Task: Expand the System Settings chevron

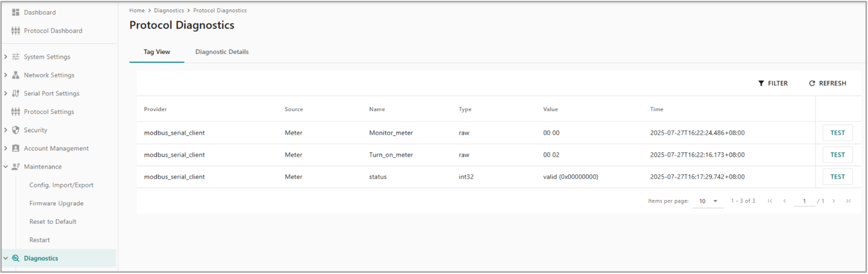Action: [x=5, y=57]
